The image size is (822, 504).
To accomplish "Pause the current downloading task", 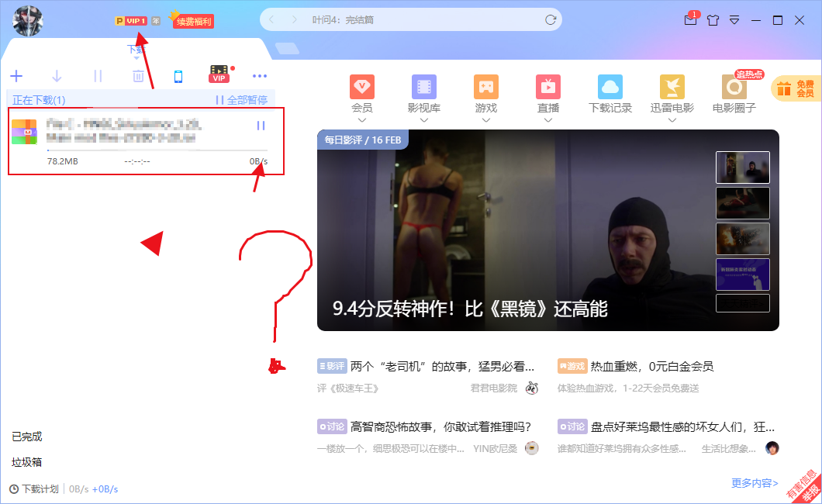I will tap(260, 125).
